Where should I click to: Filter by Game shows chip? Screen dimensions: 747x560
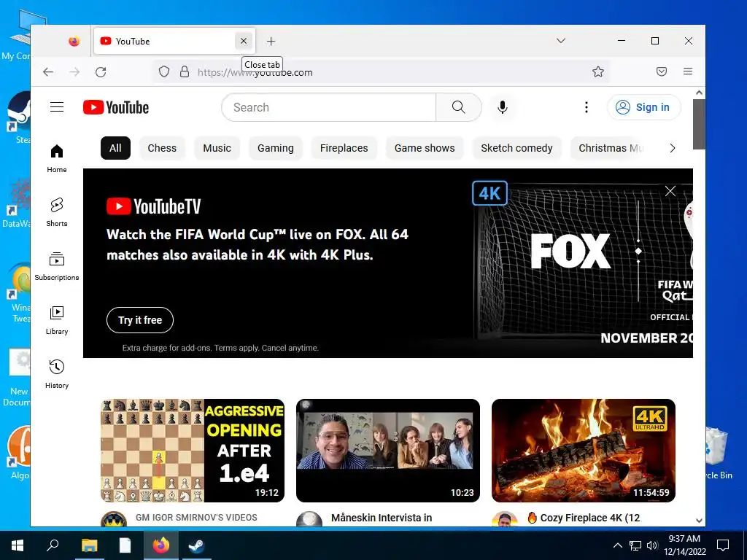coord(425,148)
